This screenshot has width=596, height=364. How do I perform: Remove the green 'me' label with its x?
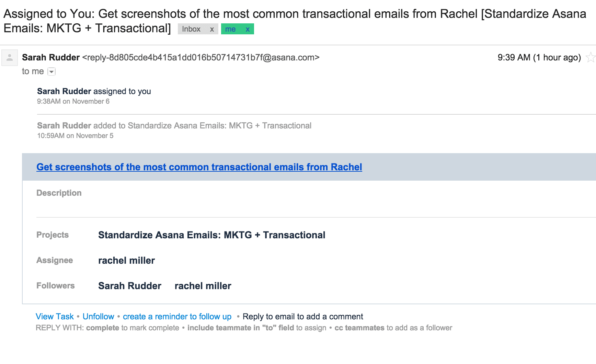[248, 29]
